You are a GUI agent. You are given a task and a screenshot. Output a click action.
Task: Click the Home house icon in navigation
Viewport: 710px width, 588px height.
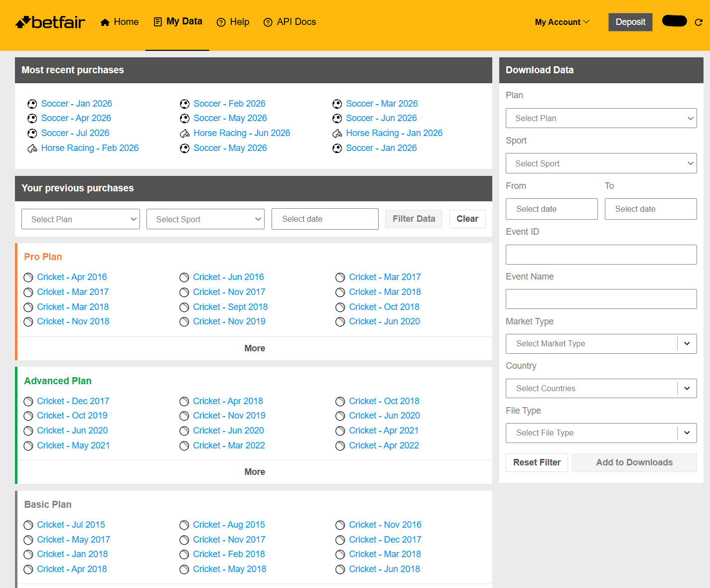(105, 22)
